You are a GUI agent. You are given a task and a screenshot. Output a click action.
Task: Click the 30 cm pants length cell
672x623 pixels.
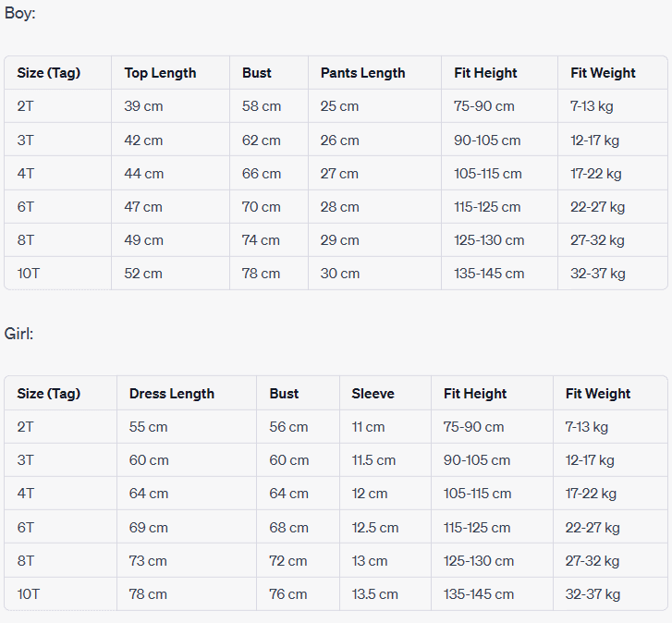[340, 274]
